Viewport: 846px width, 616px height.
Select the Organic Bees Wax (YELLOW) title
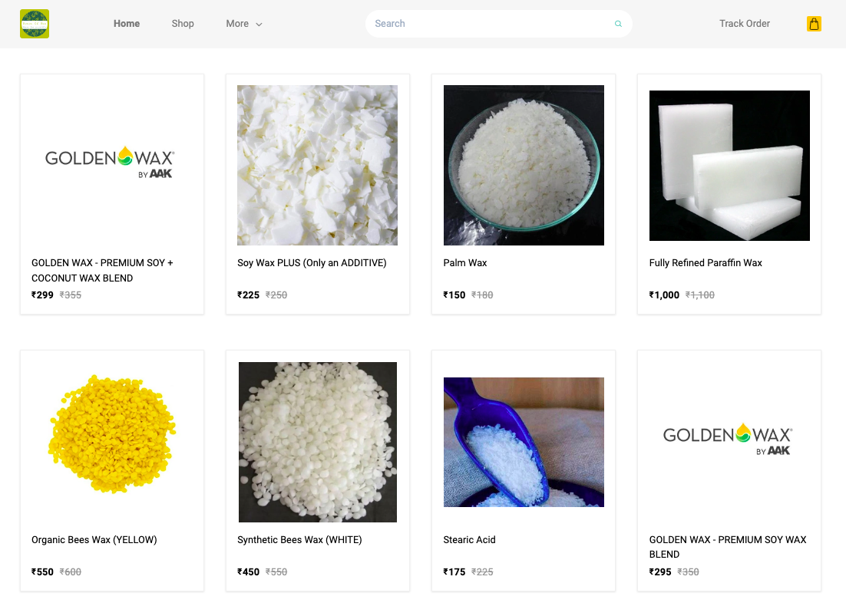tap(94, 540)
